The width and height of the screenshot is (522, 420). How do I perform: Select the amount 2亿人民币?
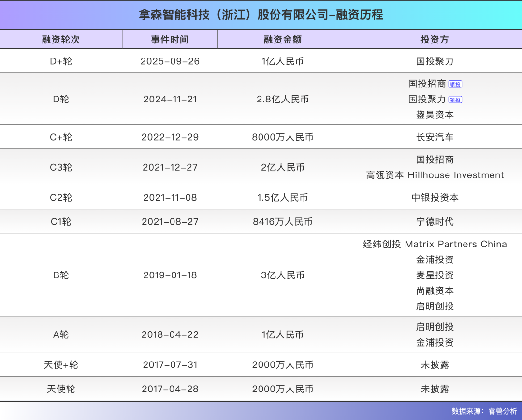tap(283, 167)
